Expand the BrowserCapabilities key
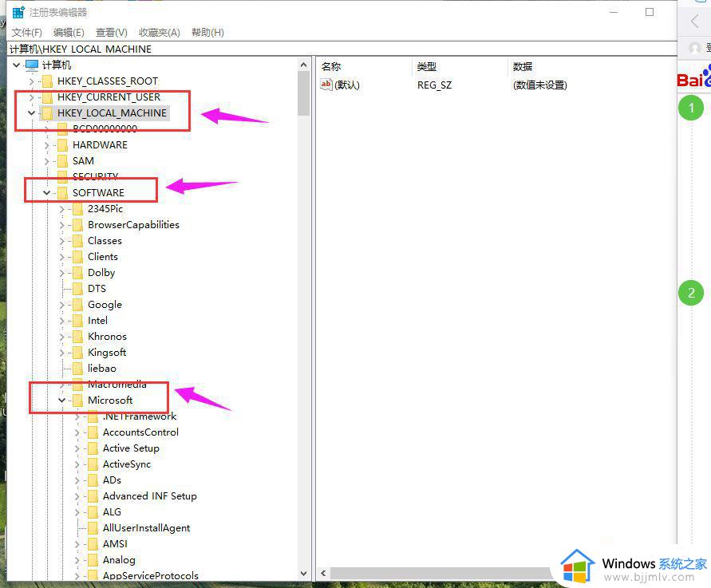 (x=62, y=225)
